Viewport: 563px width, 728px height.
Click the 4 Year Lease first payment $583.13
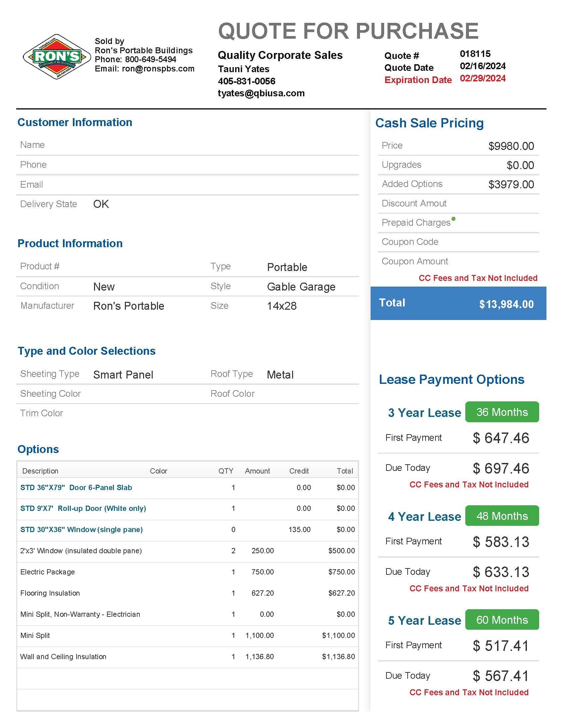[x=501, y=542]
